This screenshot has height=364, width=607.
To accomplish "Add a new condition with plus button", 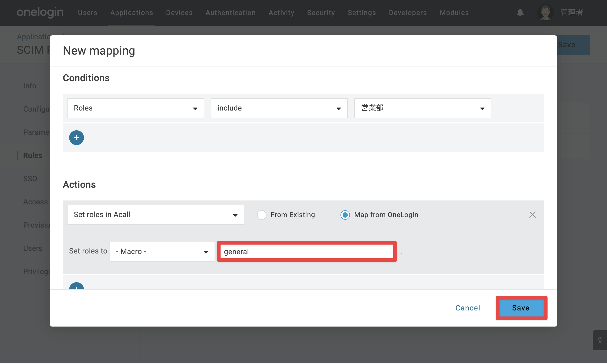I will click(x=77, y=138).
